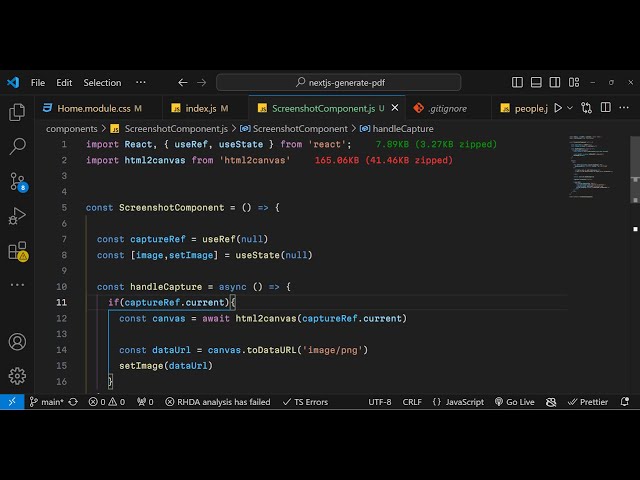This screenshot has width=640, height=480.
Task: Click the nextjs-generate-pdf command search box
Action: point(339,83)
